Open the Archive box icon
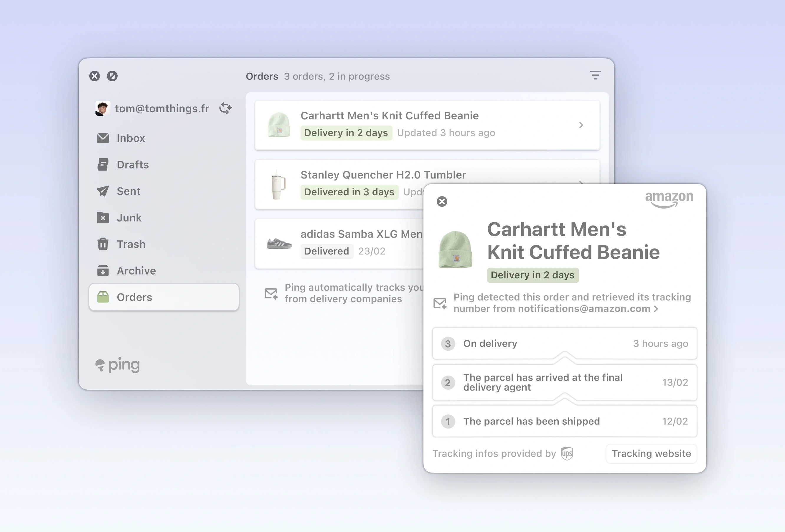The image size is (785, 532). [x=103, y=270]
